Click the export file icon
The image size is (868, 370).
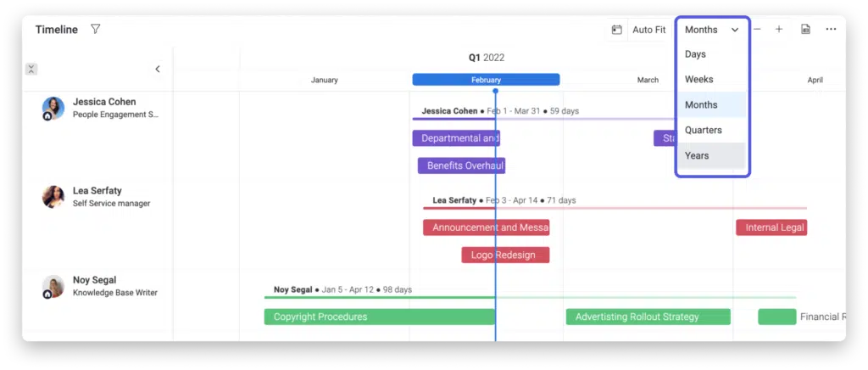[x=805, y=30]
